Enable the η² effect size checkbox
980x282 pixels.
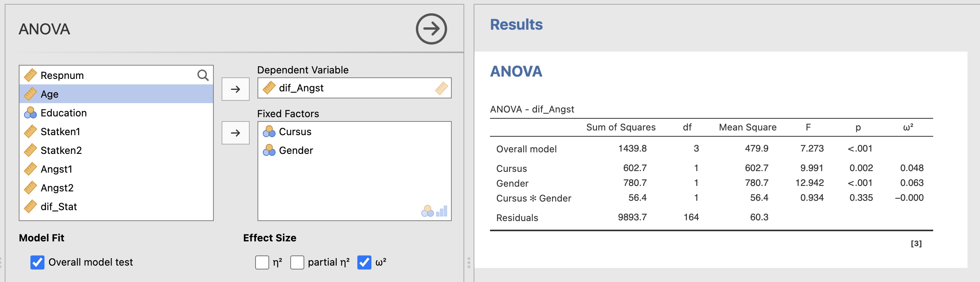point(262,262)
